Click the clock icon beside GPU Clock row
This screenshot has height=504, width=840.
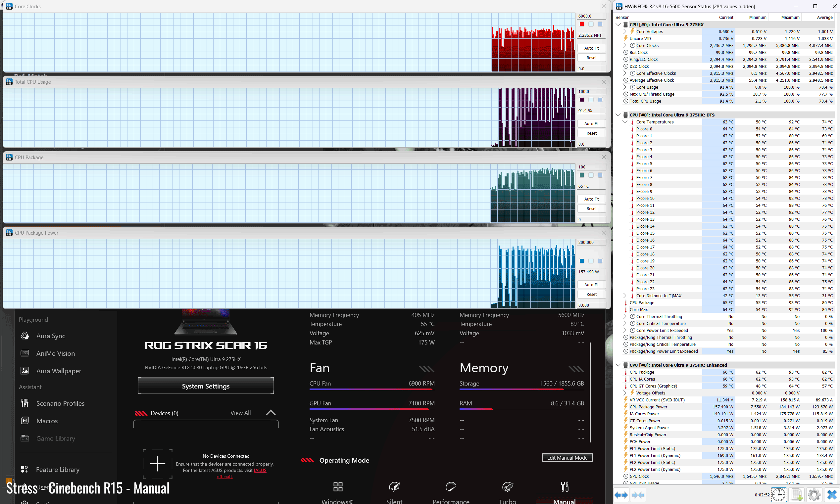pos(625,476)
